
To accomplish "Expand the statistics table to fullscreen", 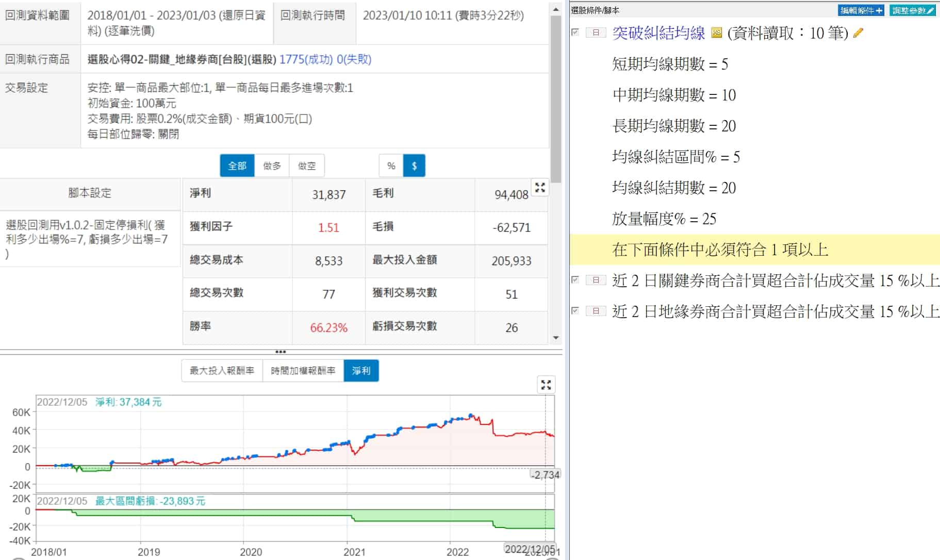I will pos(540,188).
